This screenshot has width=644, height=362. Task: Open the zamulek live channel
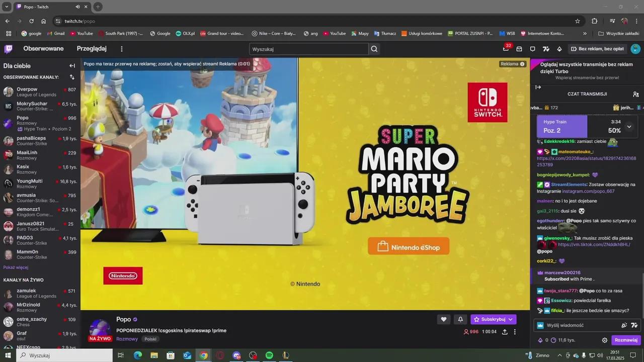[40, 294]
